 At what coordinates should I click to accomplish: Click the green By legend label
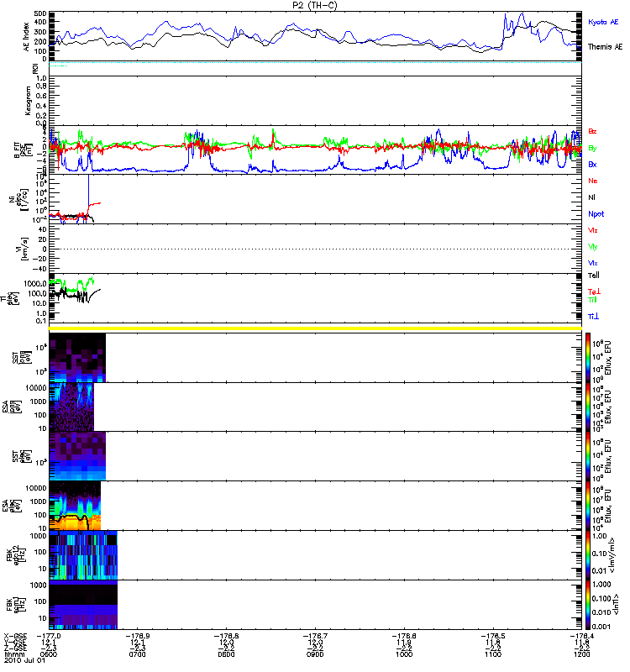pos(592,149)
